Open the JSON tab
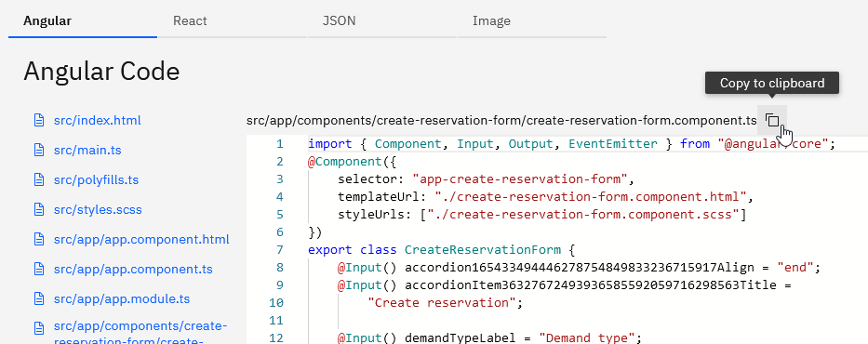 click(382, 21)
